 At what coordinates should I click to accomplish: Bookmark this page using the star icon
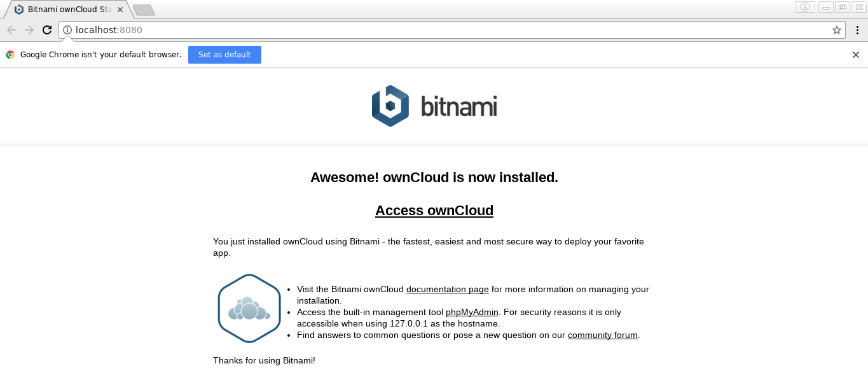click(x=836, y=30)
